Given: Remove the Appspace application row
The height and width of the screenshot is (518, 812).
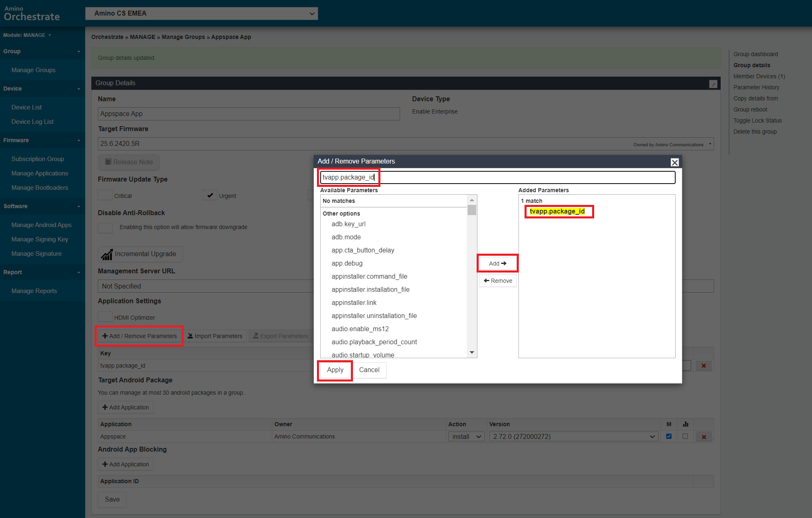Looking at the screenshot, I should pyautogui.click(x=703, y=437).
